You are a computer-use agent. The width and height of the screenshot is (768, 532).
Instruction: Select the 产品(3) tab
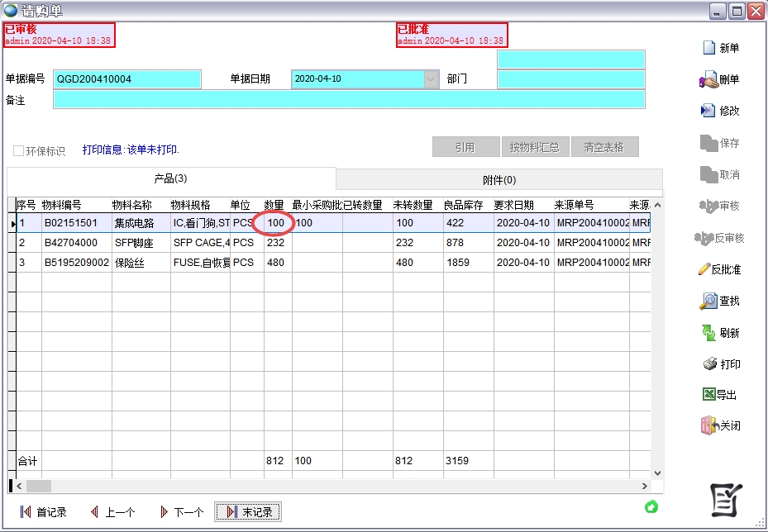pos(171,178)
